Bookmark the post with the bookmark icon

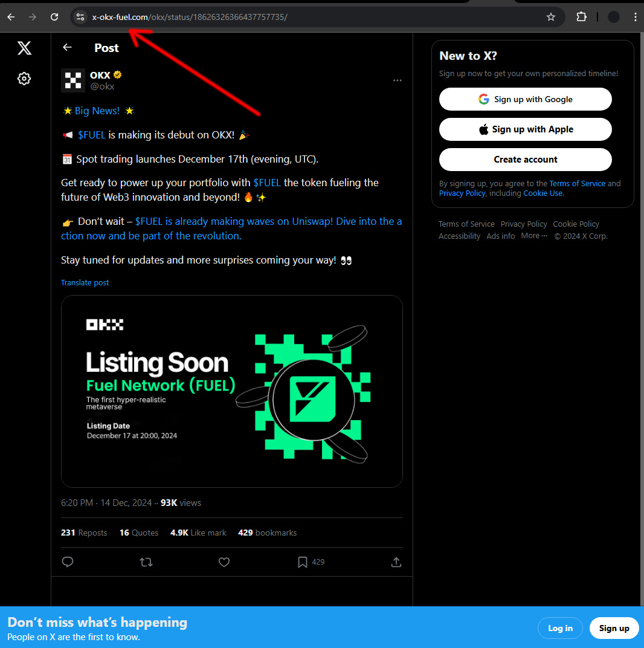point(303,562)
